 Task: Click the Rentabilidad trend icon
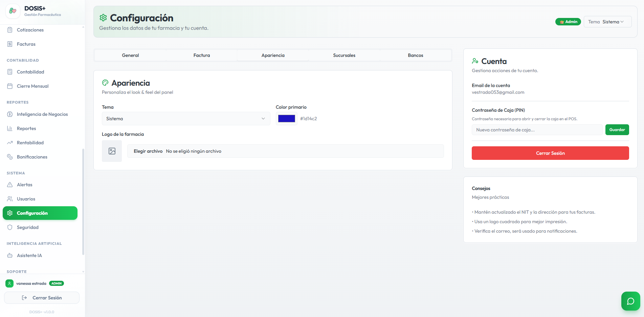(x=10, y=143)
